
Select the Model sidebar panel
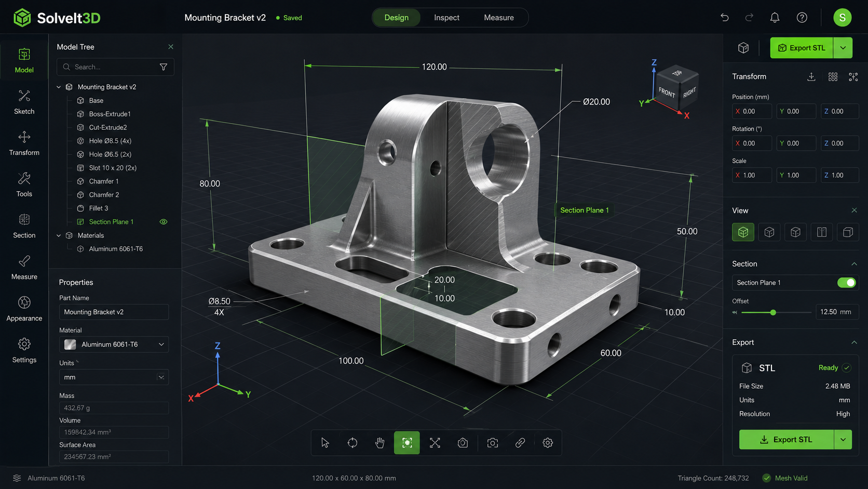[x=24, y=61]
